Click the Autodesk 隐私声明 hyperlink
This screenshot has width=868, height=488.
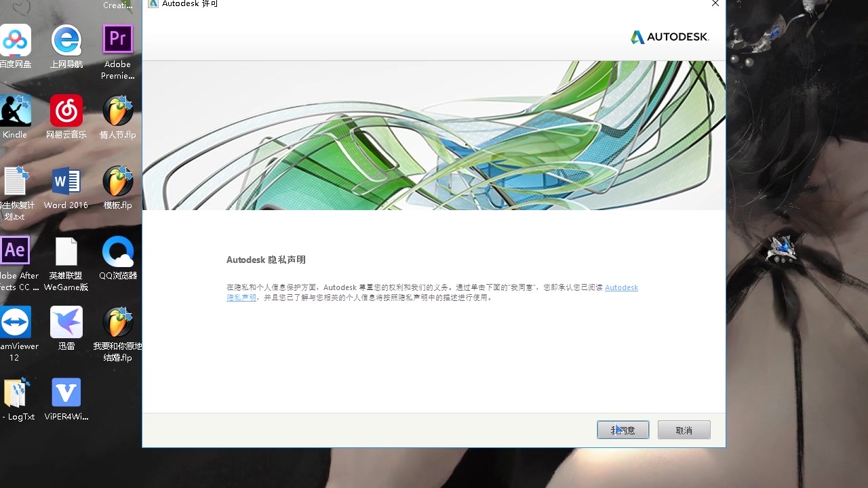pos(620,287)
